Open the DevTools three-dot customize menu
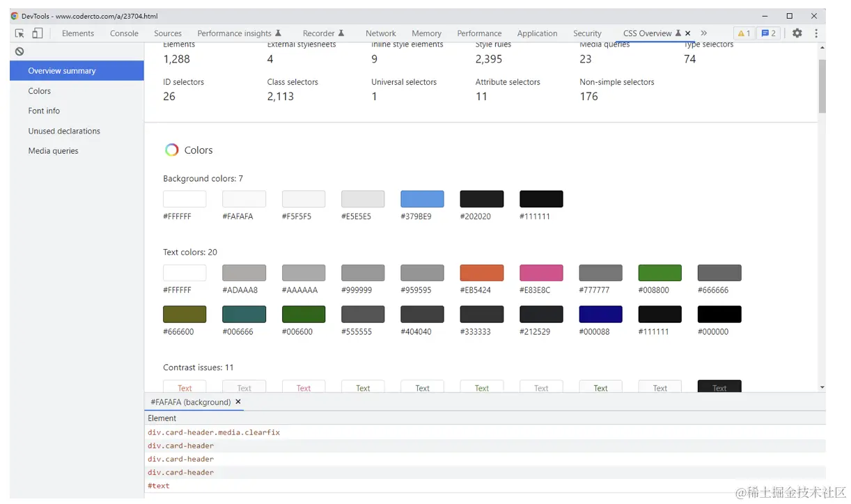 point(816,33)
